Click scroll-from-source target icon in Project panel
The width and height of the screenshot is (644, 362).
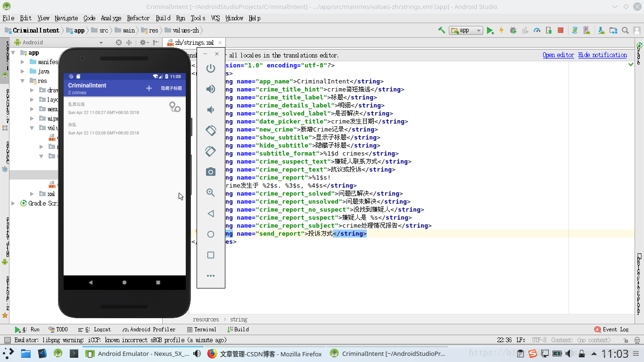click(119, 42)
